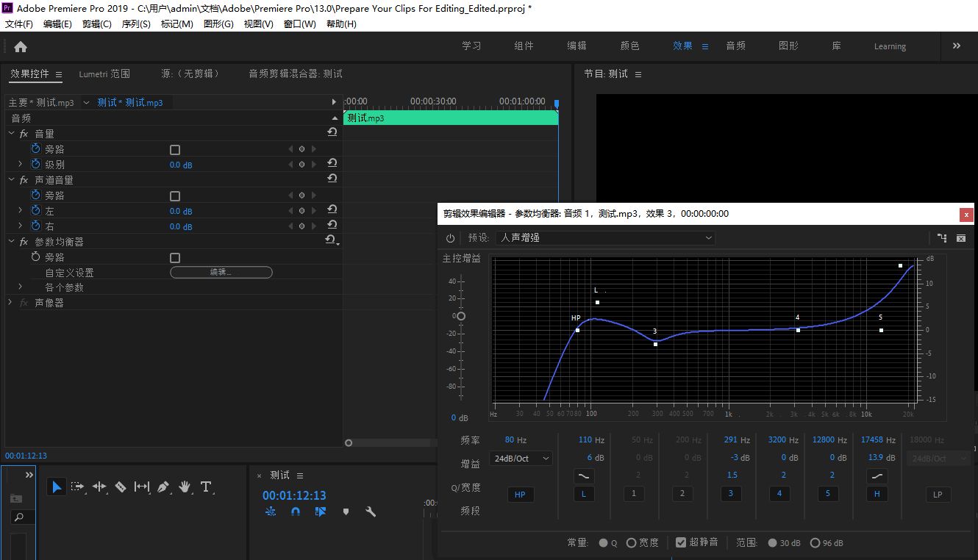Select the 96 dB range radio
978x560 pixels.
(815, 543)
